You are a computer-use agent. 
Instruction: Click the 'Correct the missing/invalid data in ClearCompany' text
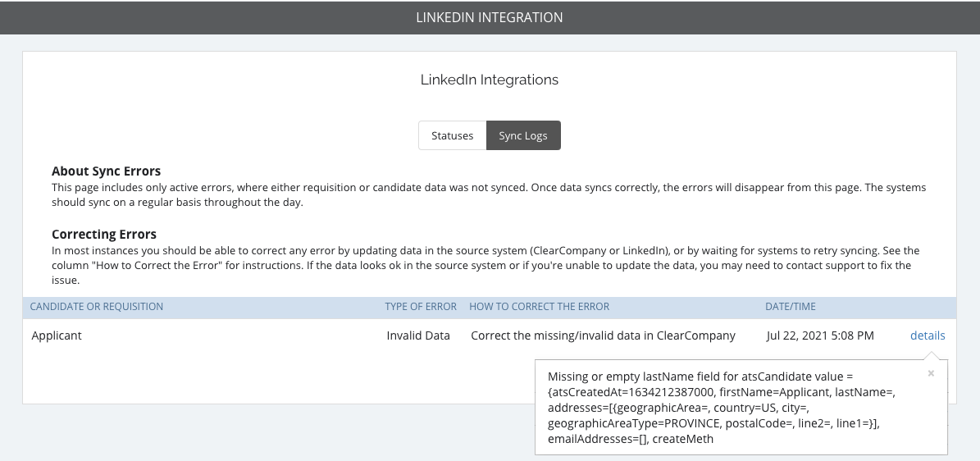(603, 335)
